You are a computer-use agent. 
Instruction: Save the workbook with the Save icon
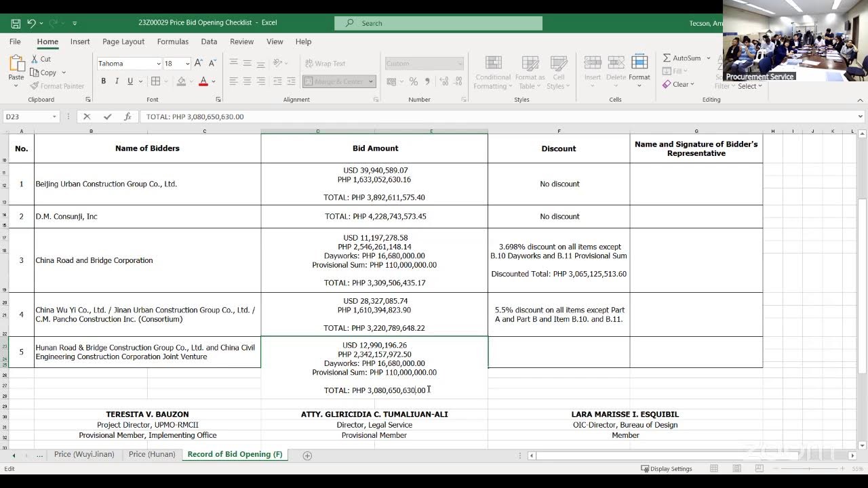point(16,23)
